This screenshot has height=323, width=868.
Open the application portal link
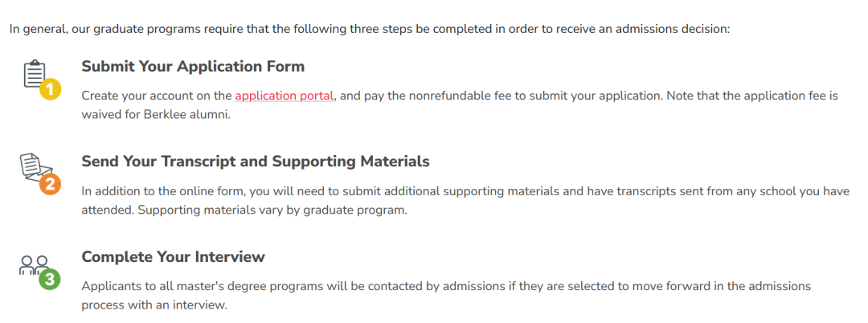284,96
